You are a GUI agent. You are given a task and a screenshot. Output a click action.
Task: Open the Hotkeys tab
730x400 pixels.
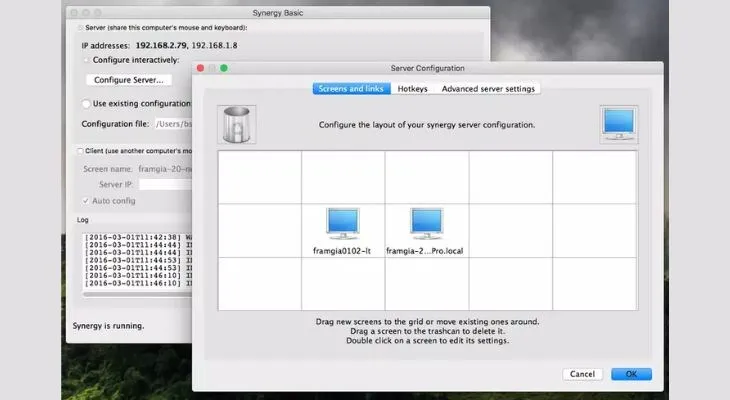click(412, 88)
